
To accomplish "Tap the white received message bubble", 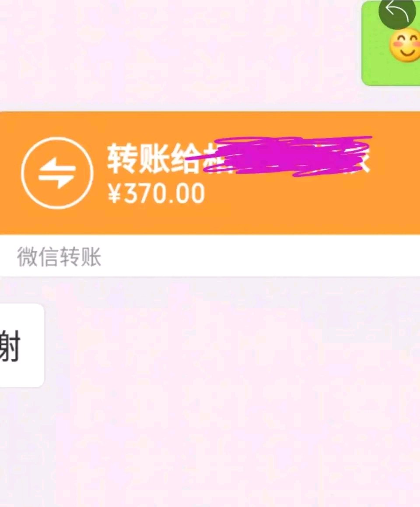I will click(21, 345).
